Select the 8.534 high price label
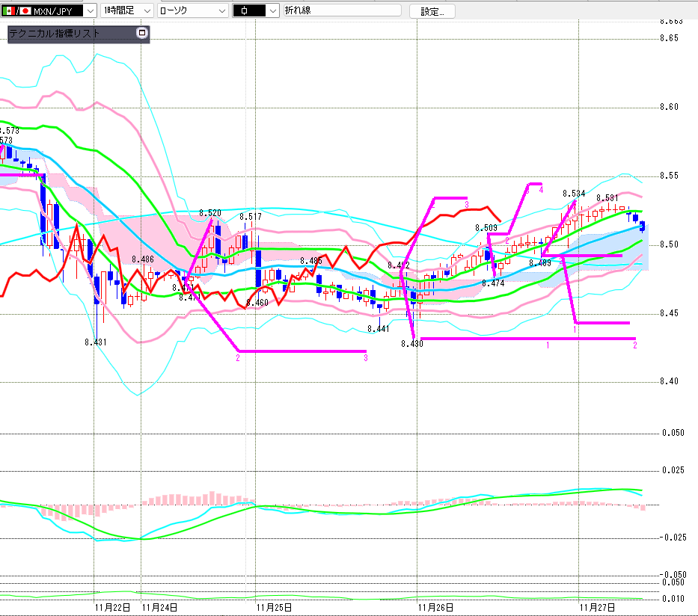 573,194
